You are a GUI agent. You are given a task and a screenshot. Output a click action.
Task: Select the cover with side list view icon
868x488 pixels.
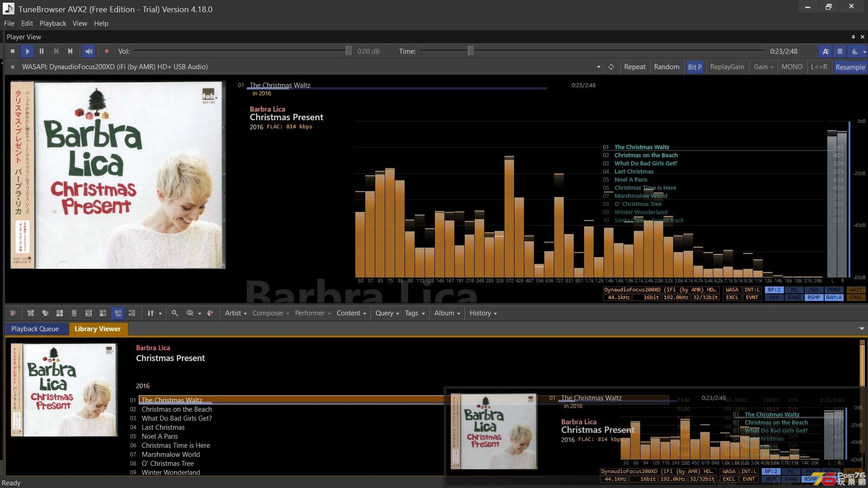point(103,313)
